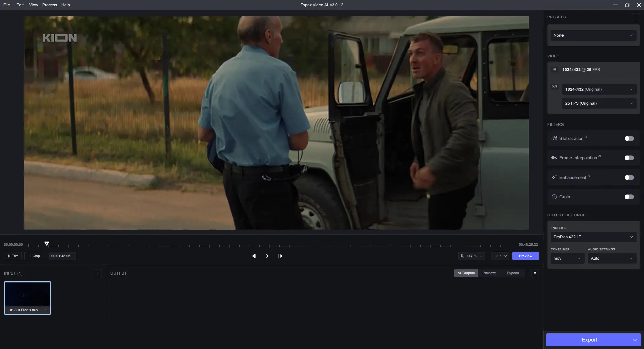Click the Stabilization filter icon
The width and height of the screenshot is (644, 349).
(554, 138)
